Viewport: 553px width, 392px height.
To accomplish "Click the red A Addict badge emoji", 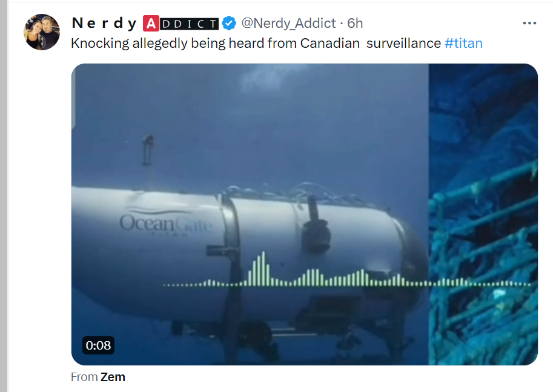I will 151,24.
